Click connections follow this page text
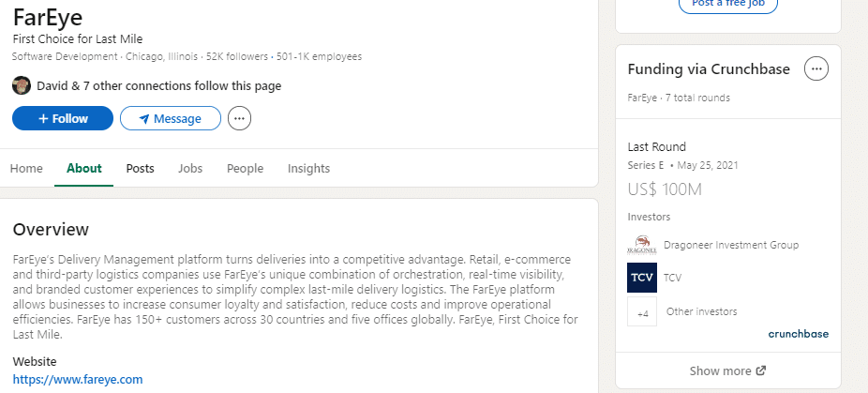 point(159,86)
